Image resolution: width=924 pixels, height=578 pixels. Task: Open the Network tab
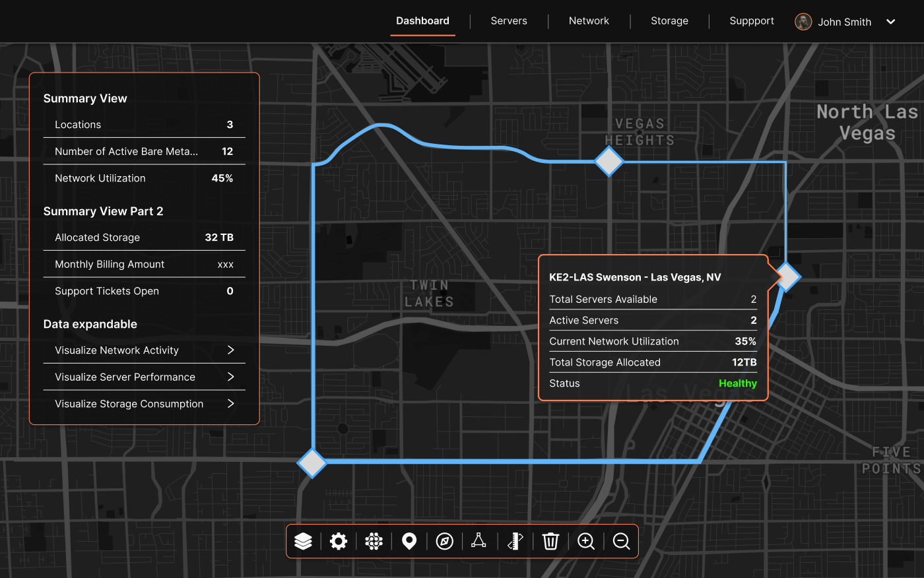(x=589, y=21)
